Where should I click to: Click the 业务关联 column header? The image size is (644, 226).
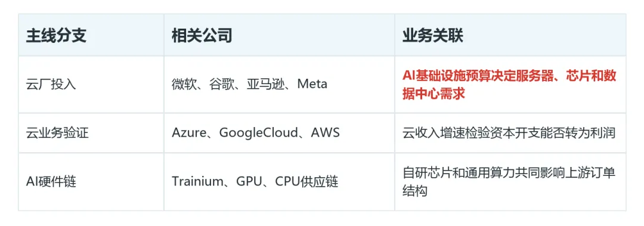[510, 35]
